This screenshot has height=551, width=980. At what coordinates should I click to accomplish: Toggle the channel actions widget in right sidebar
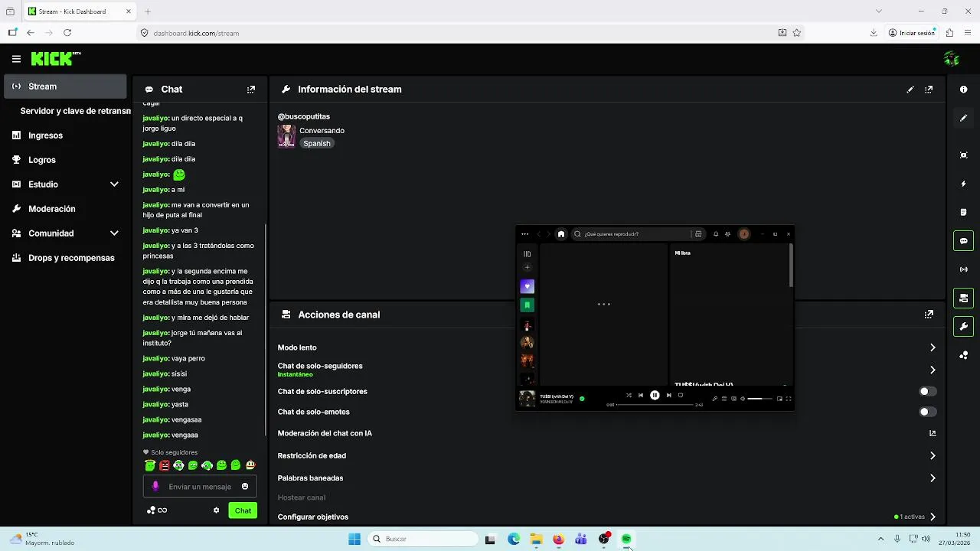click(x=963, y=298)
